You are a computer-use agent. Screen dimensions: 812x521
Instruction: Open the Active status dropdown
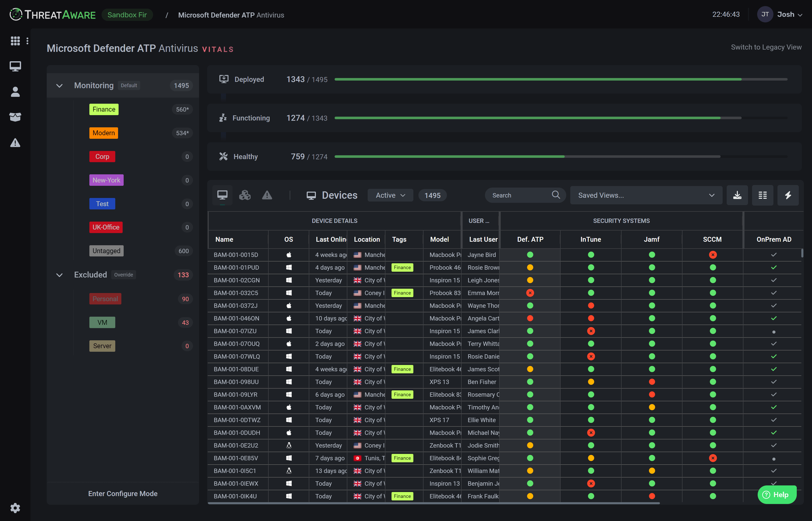pos(390,195)
